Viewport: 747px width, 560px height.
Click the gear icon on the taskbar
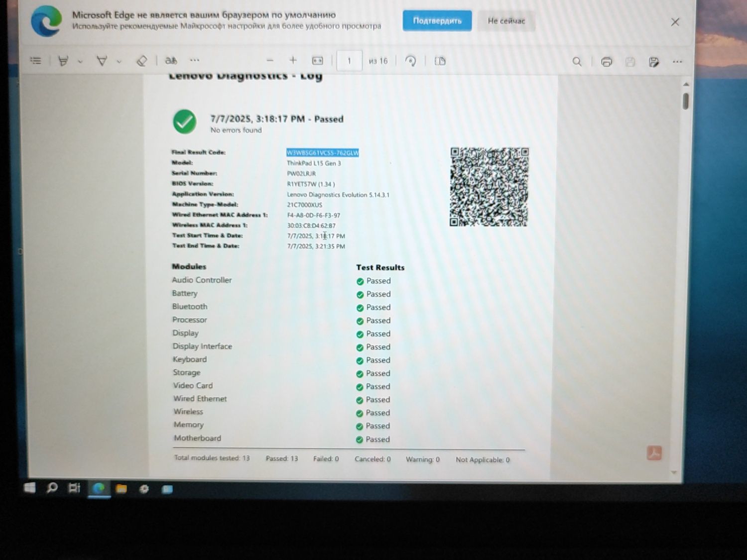pos(144,489)
